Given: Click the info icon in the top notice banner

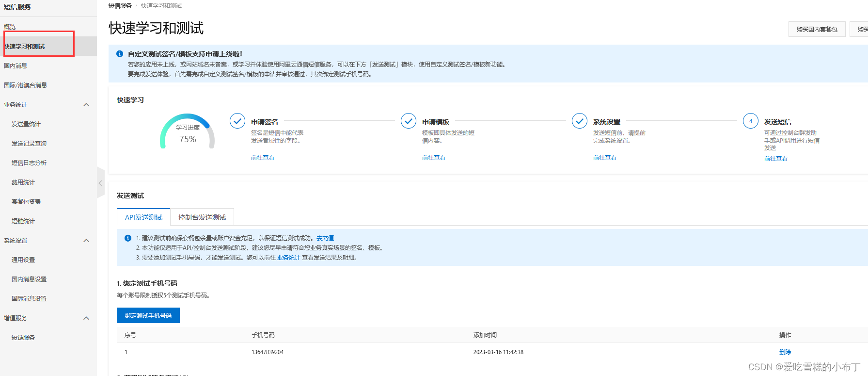Looking at the screenshot, I should click(x=120, y=54).
